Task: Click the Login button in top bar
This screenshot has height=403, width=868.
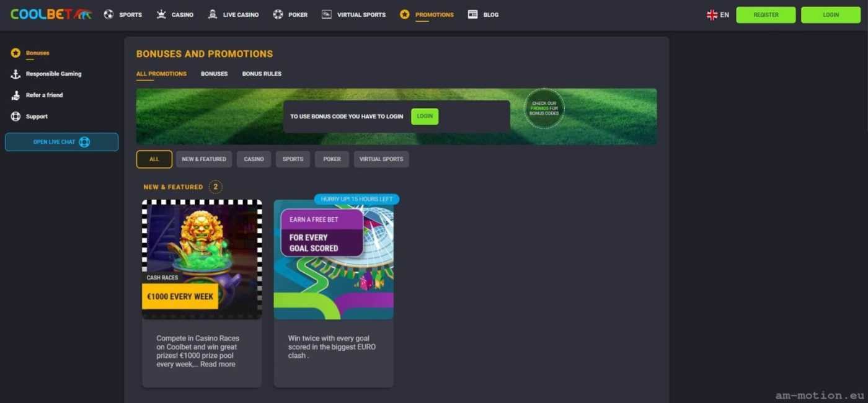Action: pos(831,15)
